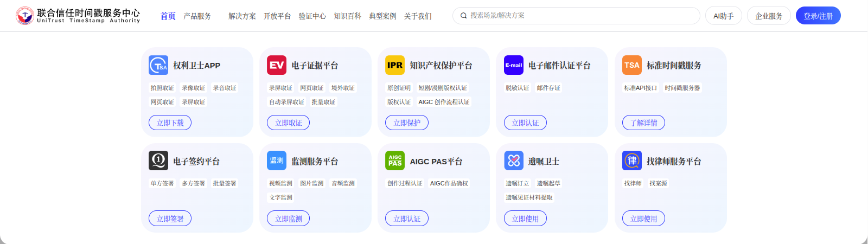The height and width of the screenshot is (244, 868).
Task: Click the 企业服务 button
Action: [769, 16]
